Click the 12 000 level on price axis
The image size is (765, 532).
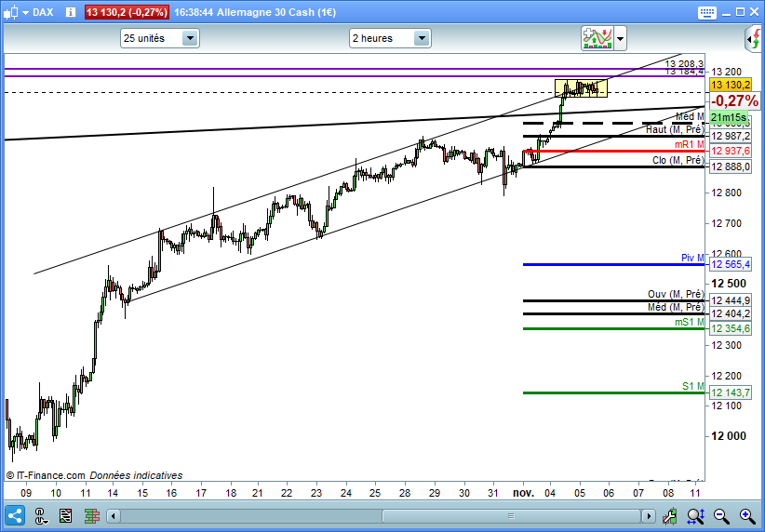point(729,436)
